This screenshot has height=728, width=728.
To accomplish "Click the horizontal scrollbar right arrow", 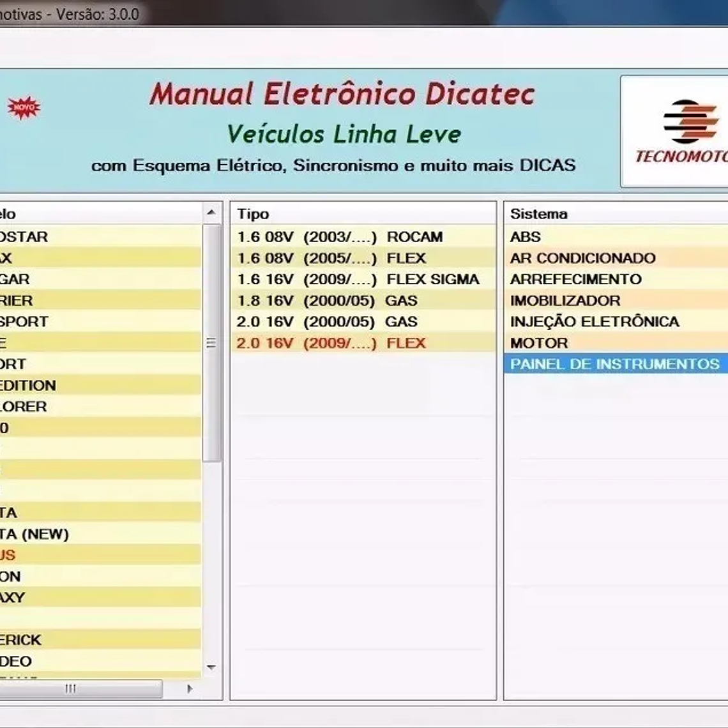I will pos(190,689).
